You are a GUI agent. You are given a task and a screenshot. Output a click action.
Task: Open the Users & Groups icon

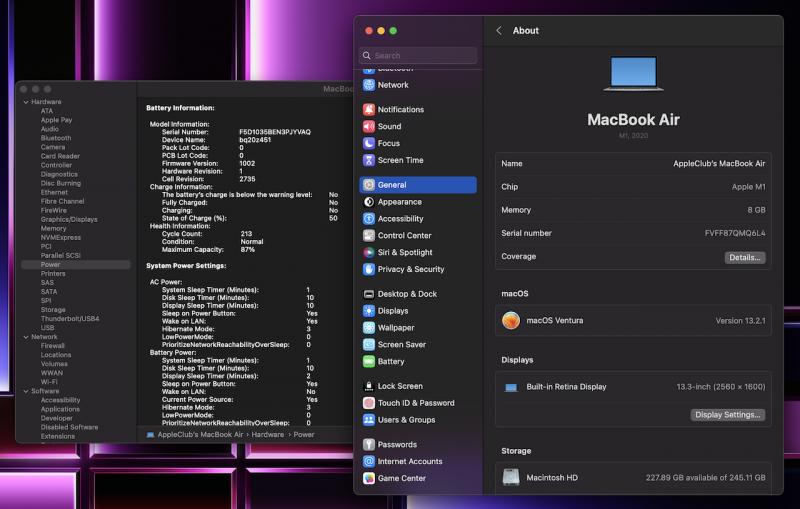(369, 420)
